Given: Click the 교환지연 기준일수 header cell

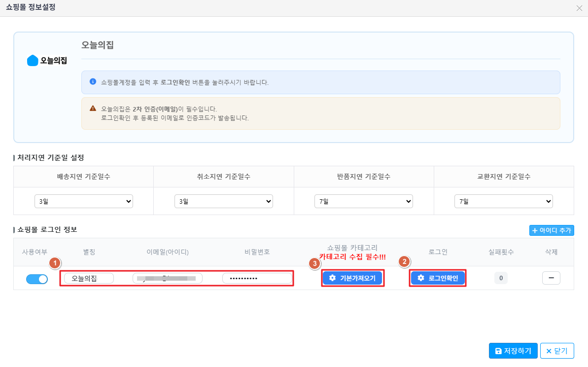Looking at the screenshot, I should 504,177.
